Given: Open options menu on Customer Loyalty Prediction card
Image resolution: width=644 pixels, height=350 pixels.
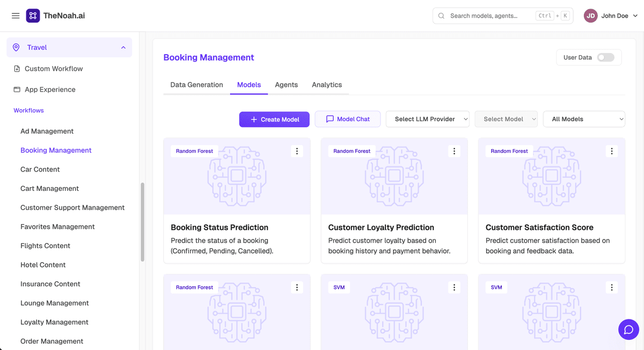Looking at the screenshot, I should [454, 151].
